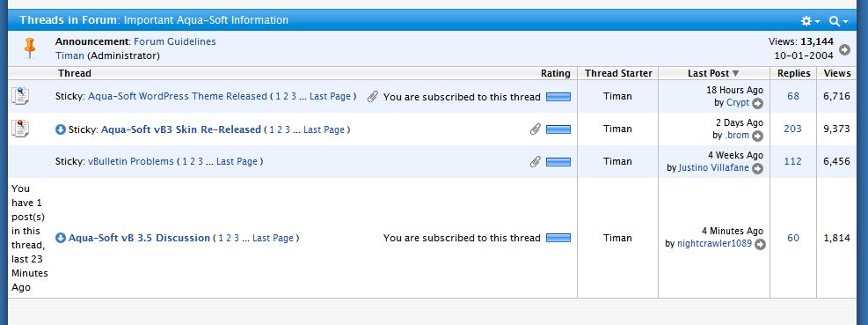Click rating bar for vBulletin Problems thread
The width and height of the screenshot is (868, 325).
click(x=558, y=162)
